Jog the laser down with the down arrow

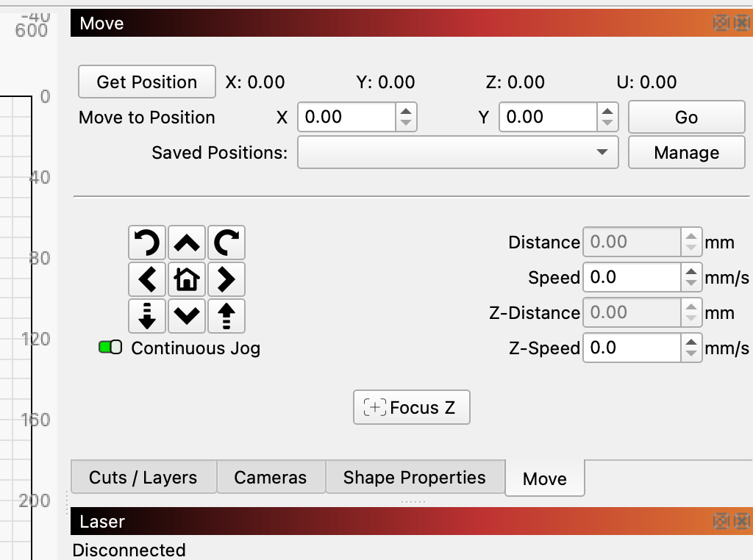pos(187,316)
